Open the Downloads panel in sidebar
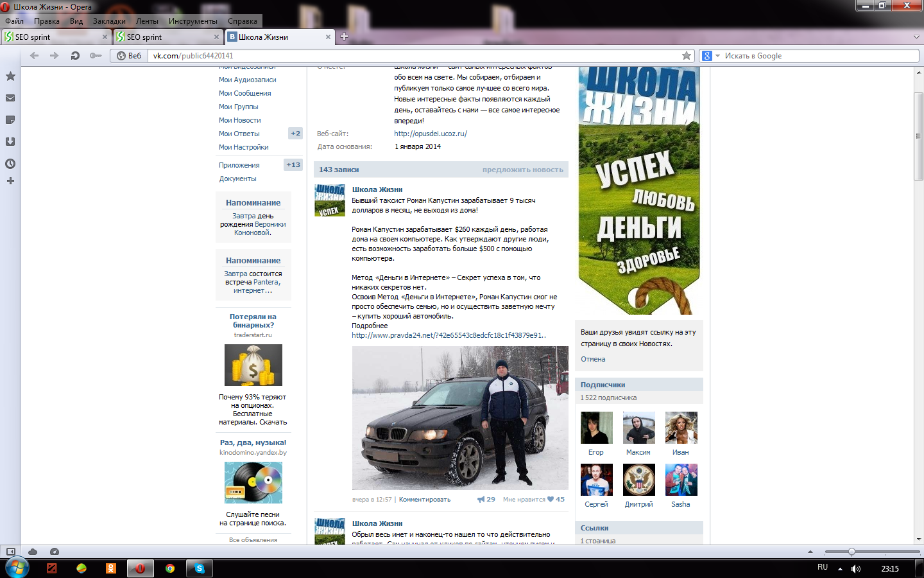 click(10, 142)
